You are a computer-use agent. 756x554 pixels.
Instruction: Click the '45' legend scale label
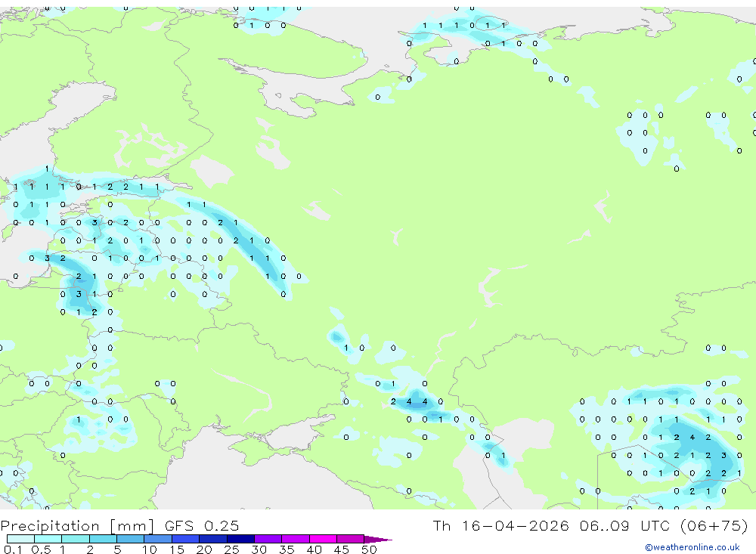pos(342,549)
